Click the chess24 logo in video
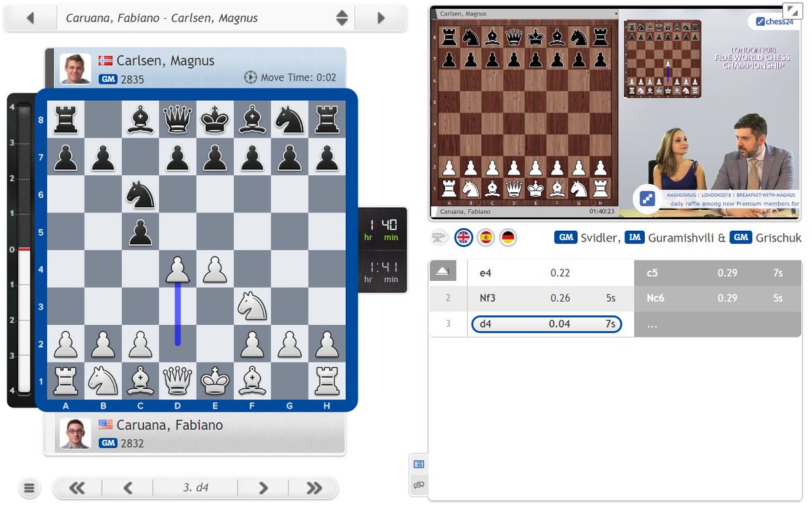 tap(773, 21)
